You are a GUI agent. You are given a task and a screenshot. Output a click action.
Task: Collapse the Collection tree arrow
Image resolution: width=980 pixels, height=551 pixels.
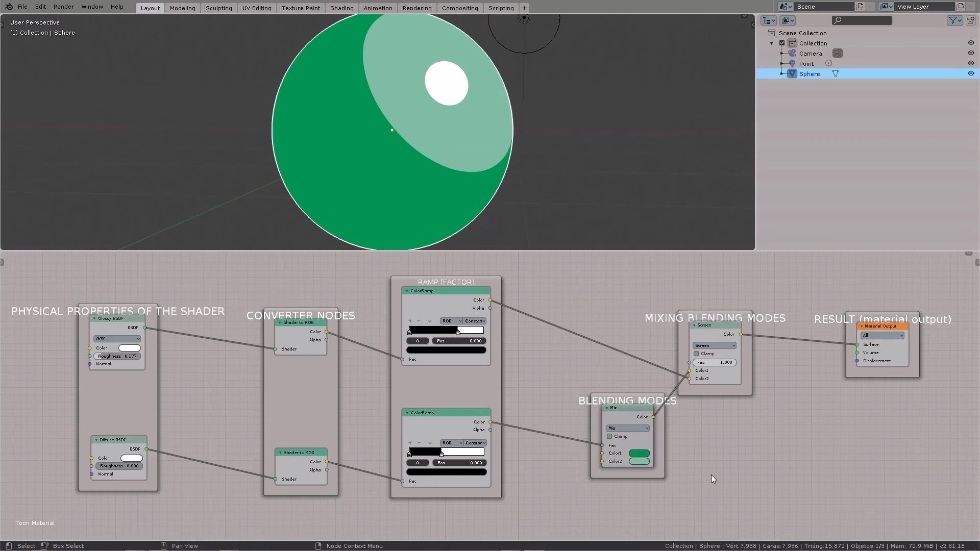(772, 43)
